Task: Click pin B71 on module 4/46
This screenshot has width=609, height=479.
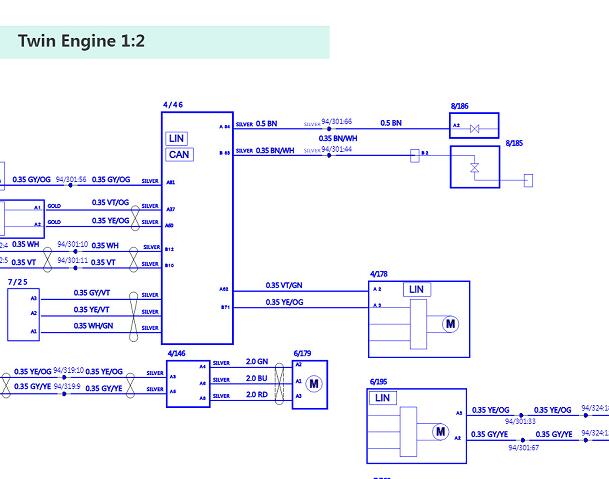Action: (225, 307)
